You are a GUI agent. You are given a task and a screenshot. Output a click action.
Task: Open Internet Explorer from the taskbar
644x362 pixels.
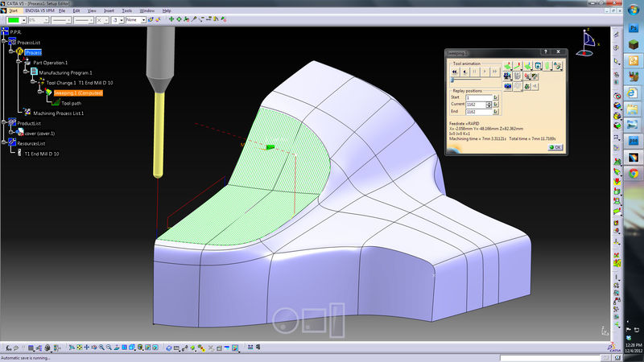click(633, 93)
